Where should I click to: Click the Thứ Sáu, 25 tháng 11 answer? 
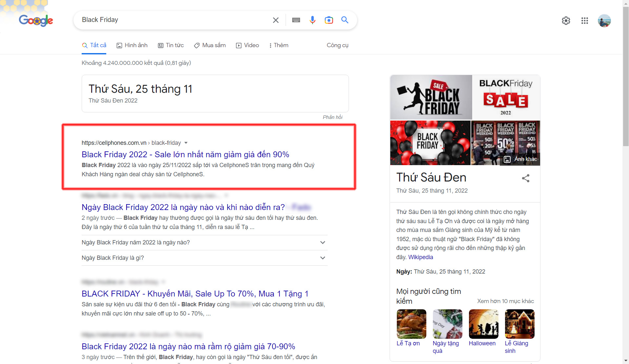point(140,89)
